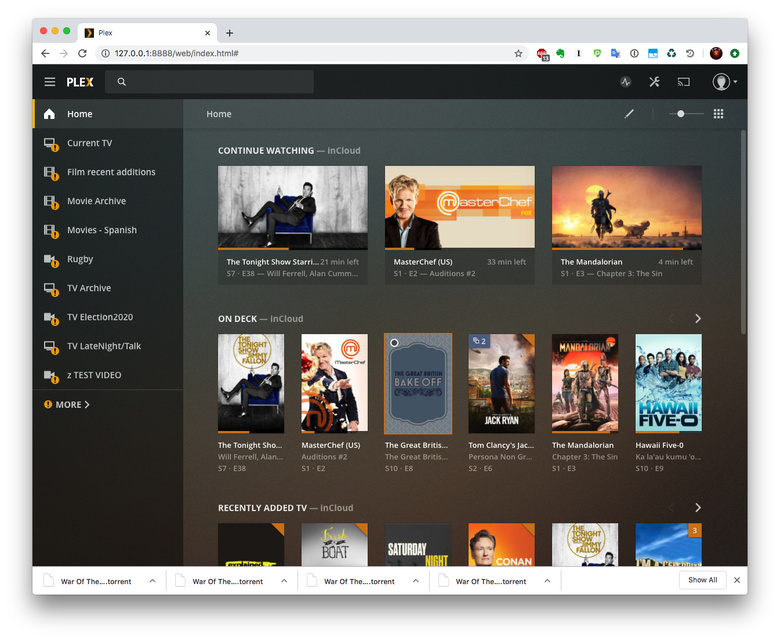
Task: Open Fresh Off the Boat poster
Action: [x=334, y=544]
